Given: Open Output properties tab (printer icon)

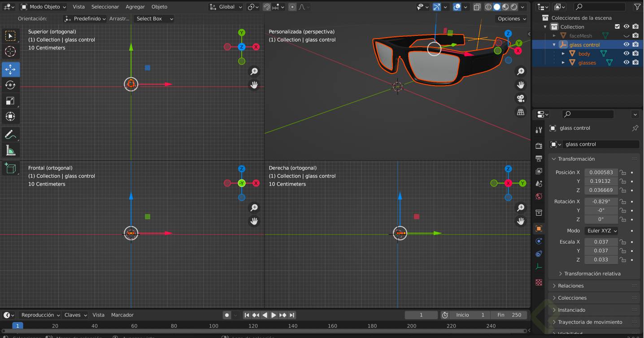Looking at the screenshot, I should (539, 159).
